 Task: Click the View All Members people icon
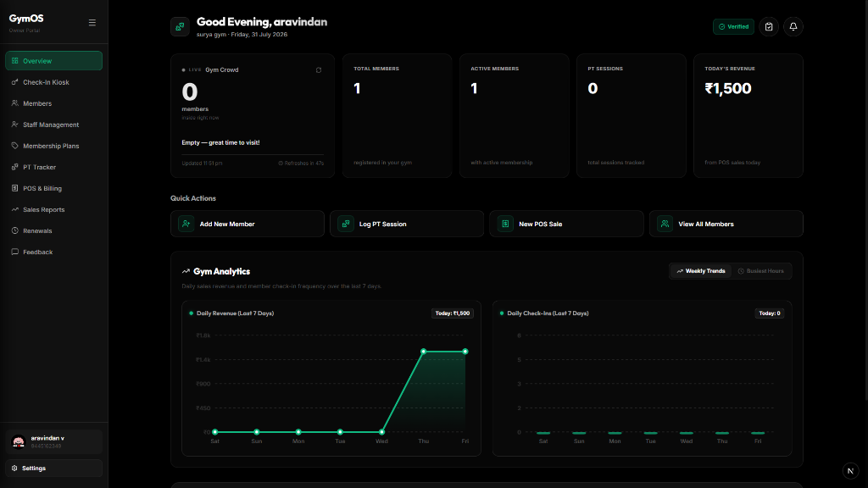coord(665,224)
